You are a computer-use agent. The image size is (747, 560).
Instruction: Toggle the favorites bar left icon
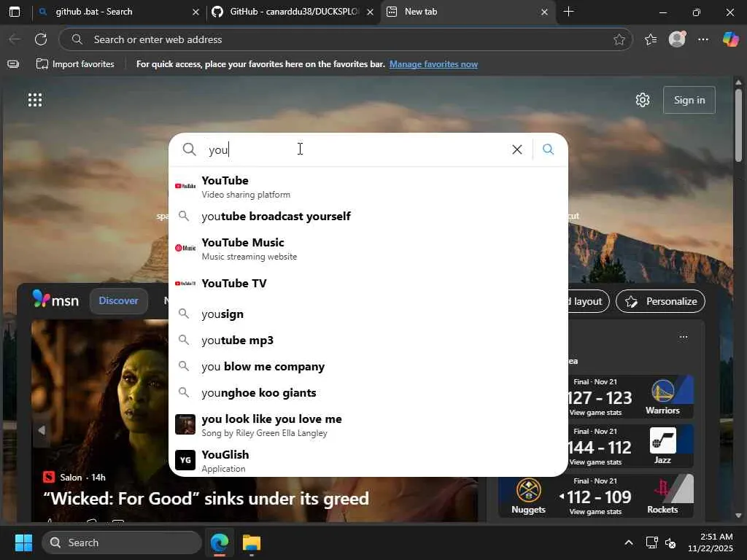13,64
